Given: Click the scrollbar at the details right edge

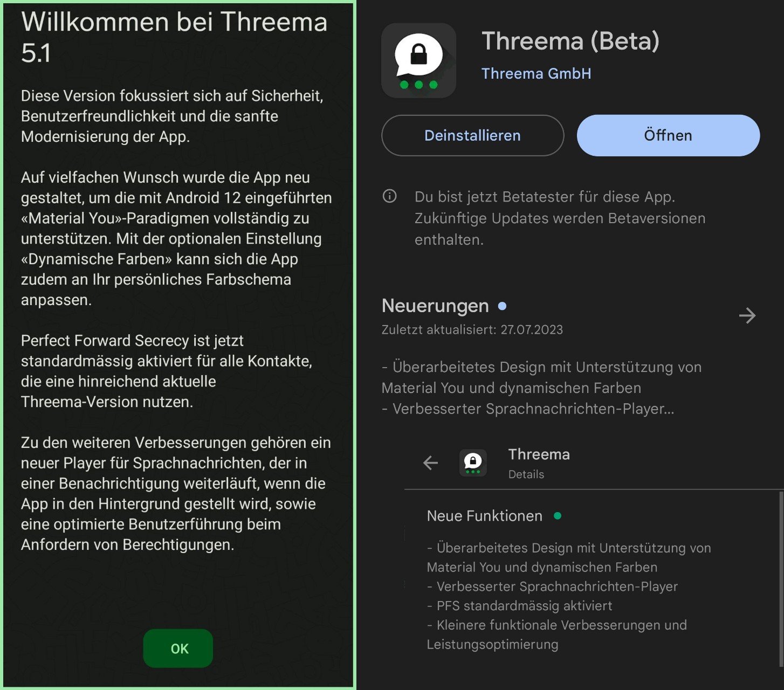Looking at the screenshot, I should [780, 577].
